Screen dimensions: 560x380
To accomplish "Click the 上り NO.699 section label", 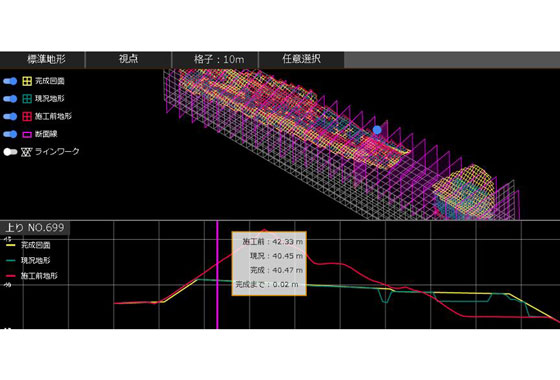I will pyautogui.click(x=35, y=228).
